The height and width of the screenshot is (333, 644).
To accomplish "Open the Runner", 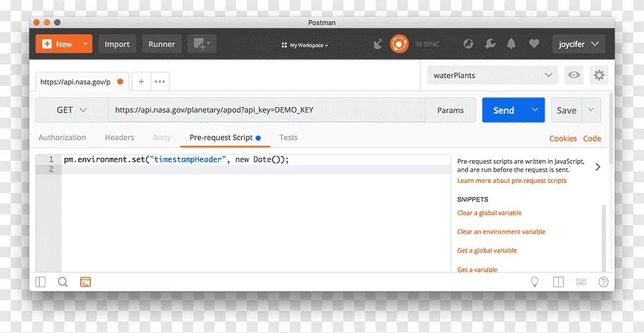I will click(x=162, y=44).
